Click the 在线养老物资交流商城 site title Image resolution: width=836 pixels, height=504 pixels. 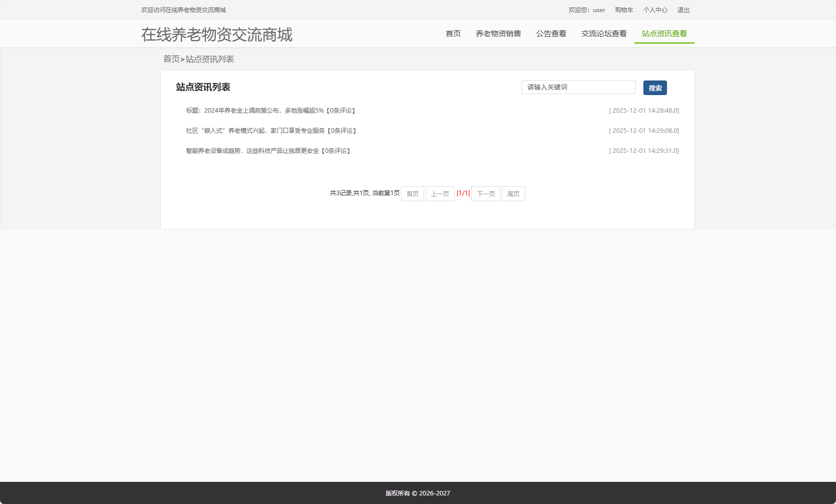217,35
